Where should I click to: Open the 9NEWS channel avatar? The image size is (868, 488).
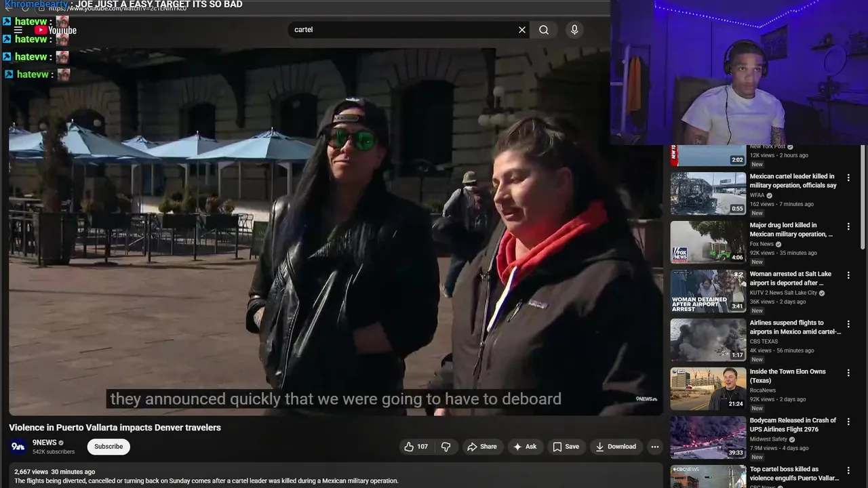18,447
